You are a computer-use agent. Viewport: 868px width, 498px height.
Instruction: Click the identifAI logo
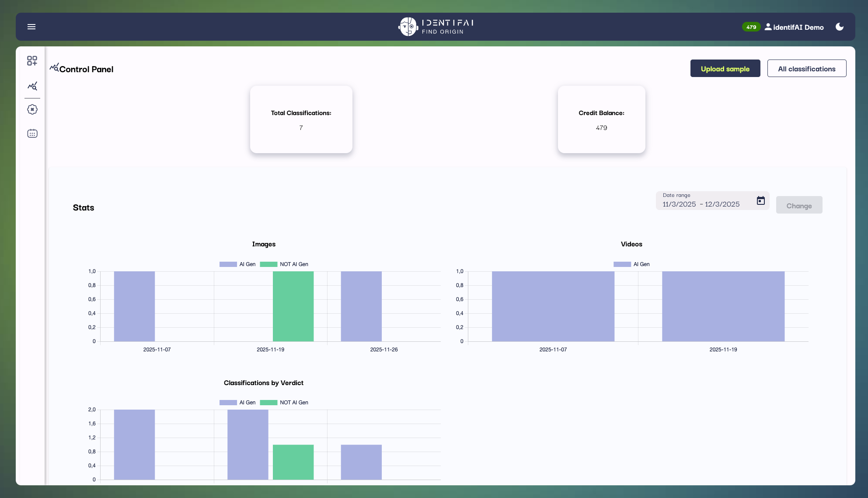(x=436, y=27)
